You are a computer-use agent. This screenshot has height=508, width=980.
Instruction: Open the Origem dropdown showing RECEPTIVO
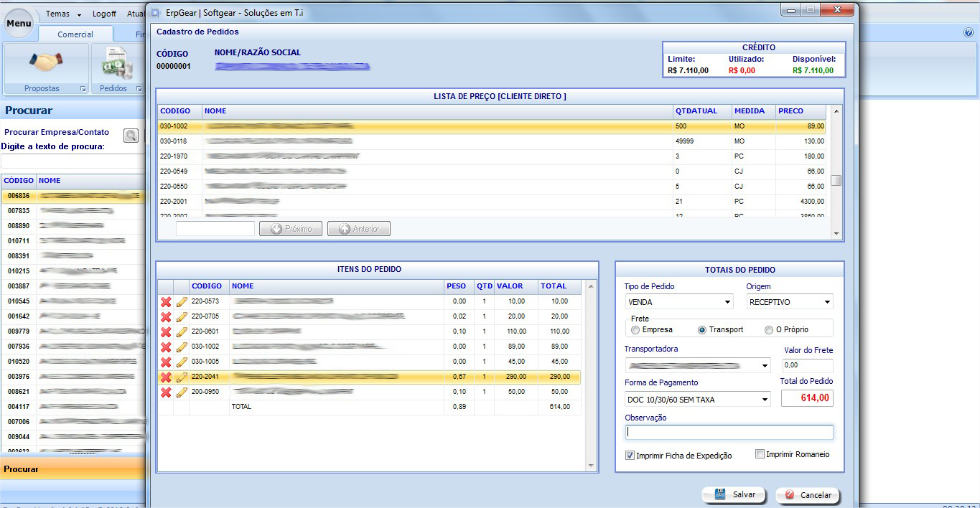click(828, 303)
